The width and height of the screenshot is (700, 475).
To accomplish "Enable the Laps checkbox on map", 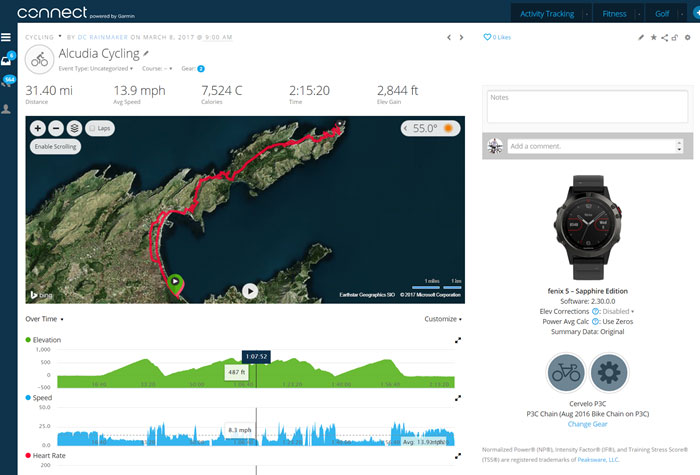I will click(91, 128).
